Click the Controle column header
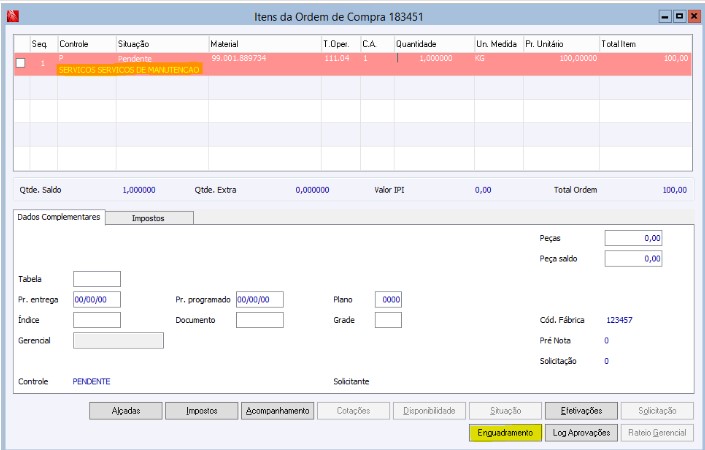The width and height of the screenshot is (705, 450). coord(87,44)
